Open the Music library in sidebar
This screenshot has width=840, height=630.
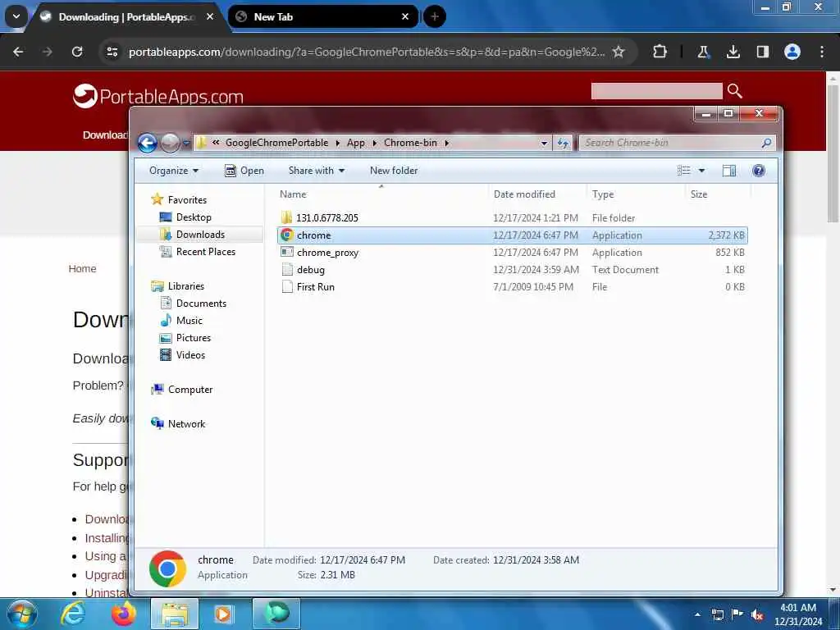click(x=189, y=321)
